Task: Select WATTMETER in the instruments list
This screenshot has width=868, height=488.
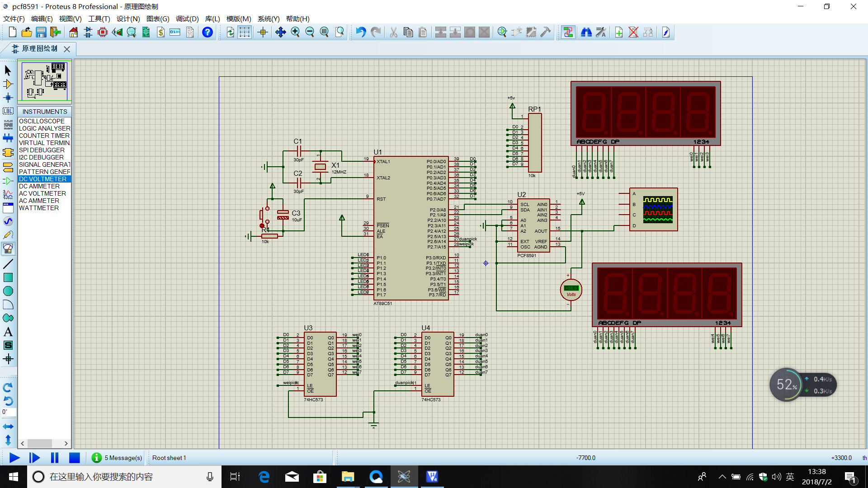Action: tap(44, 208)
